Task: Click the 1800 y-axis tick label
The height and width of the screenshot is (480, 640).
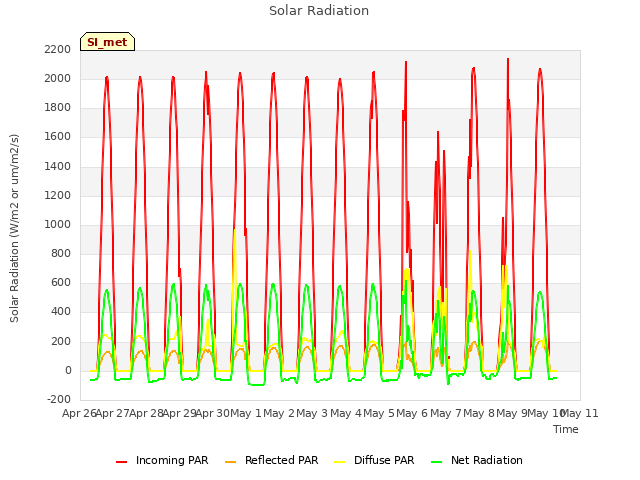Action: pyautogui.click(x=58, y=108)
